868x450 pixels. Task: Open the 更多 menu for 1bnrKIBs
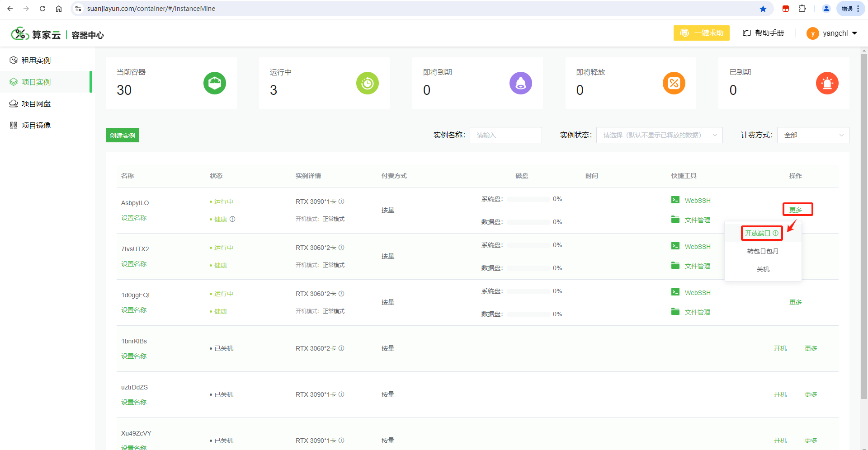point(811,348)
